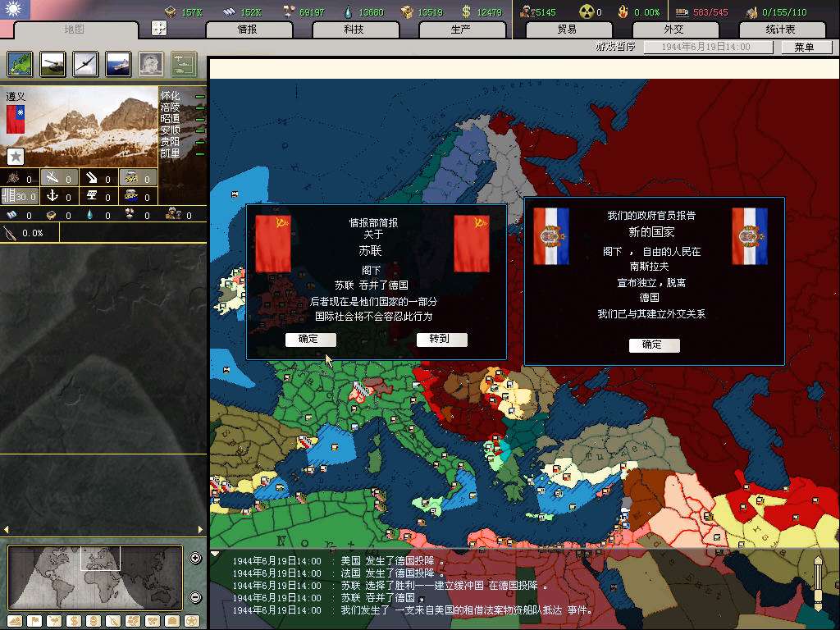840x630 pixels.
Task: Select neighboring province 昭通
Action: click(171, 119)
